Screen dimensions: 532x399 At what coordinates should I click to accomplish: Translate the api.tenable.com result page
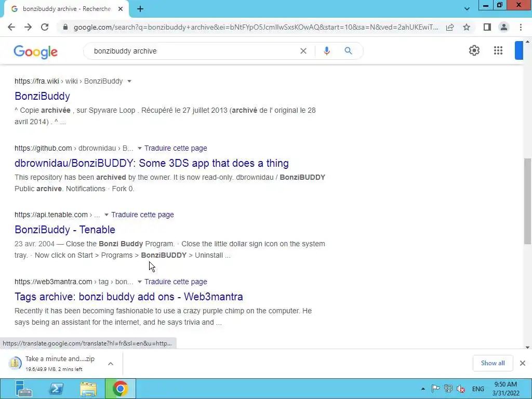142,215
